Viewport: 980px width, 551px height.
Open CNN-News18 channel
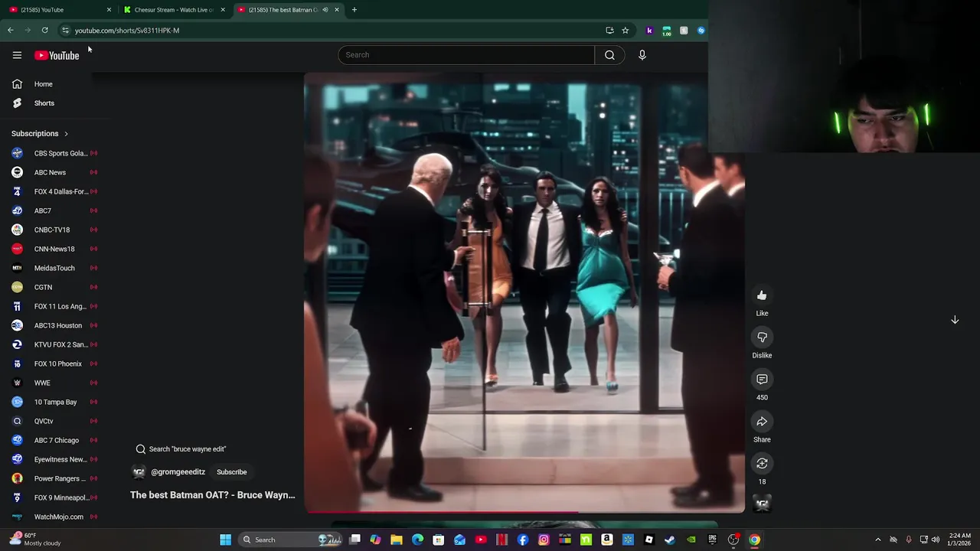click(x=54, y=249)
